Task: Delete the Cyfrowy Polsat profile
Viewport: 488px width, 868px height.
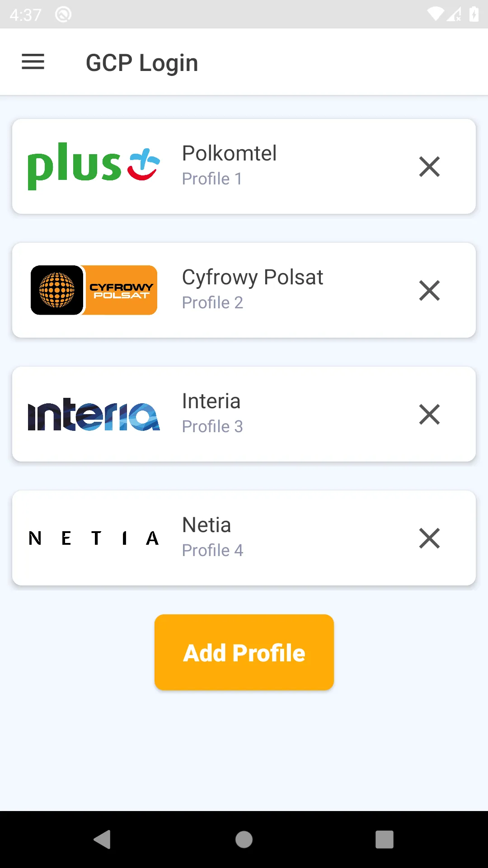Action: coord(429,290)
